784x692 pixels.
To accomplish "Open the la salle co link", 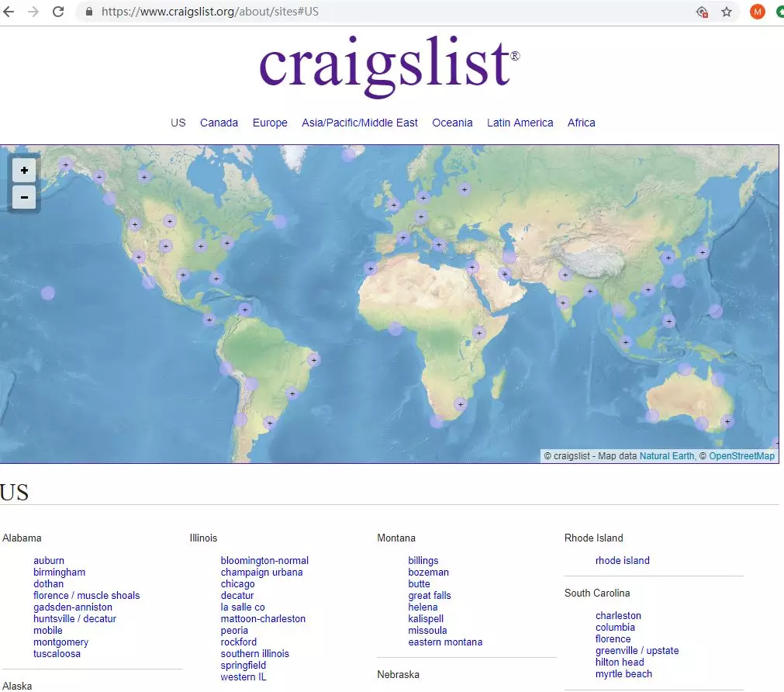I will [x=243, y=607].
